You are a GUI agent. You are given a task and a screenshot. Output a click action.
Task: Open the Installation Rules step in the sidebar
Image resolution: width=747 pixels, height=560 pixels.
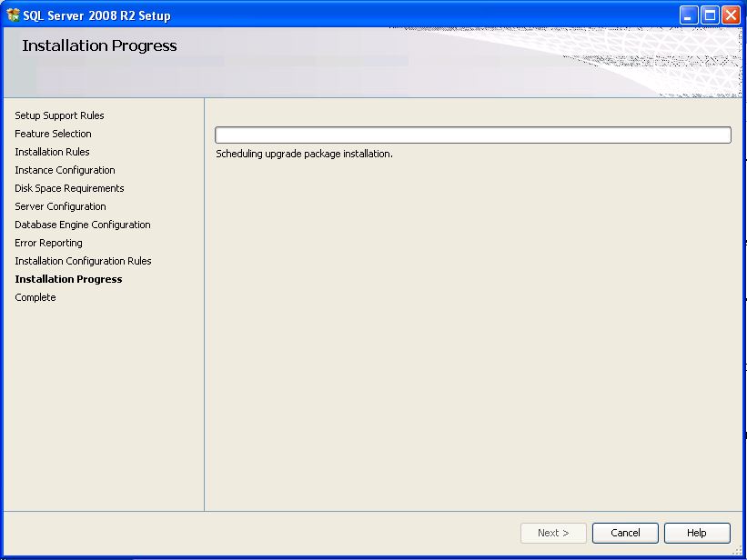pyautogui.click(x=52, y=152)
